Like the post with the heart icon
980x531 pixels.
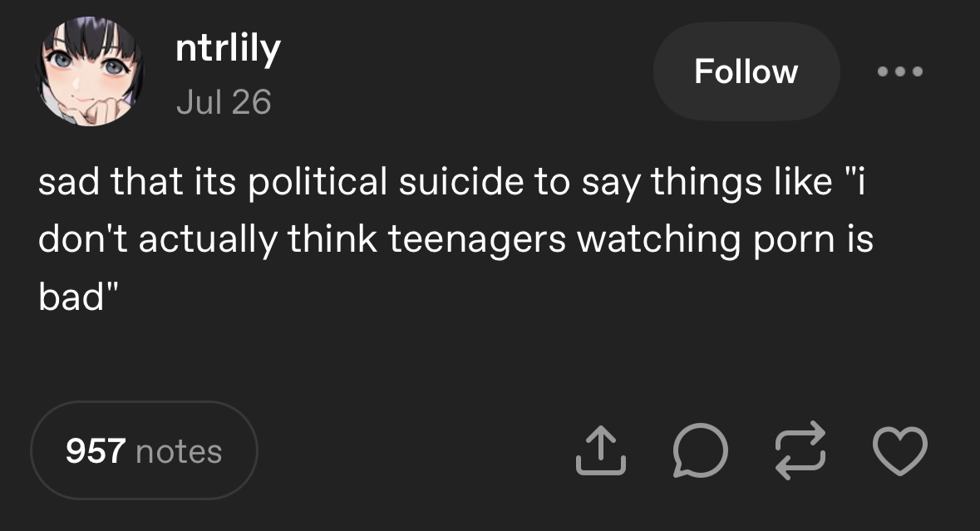tap(900, 450)
